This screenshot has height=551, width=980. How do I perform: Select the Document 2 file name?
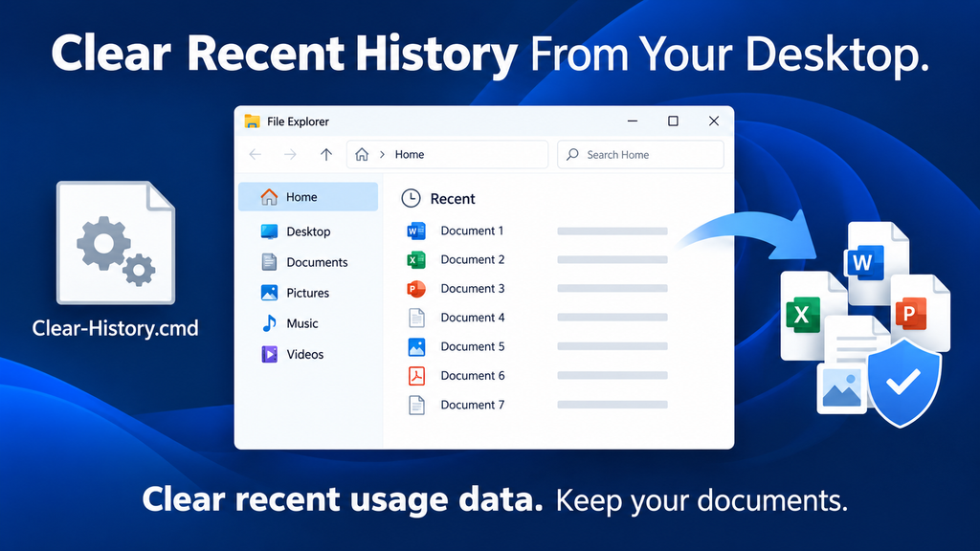[472, 259]
